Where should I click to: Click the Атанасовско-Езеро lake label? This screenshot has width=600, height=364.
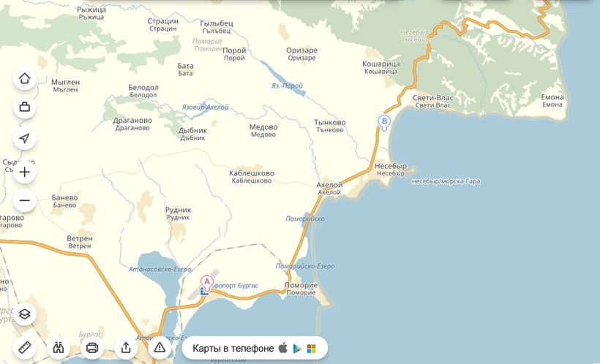[x=160, y=269]
